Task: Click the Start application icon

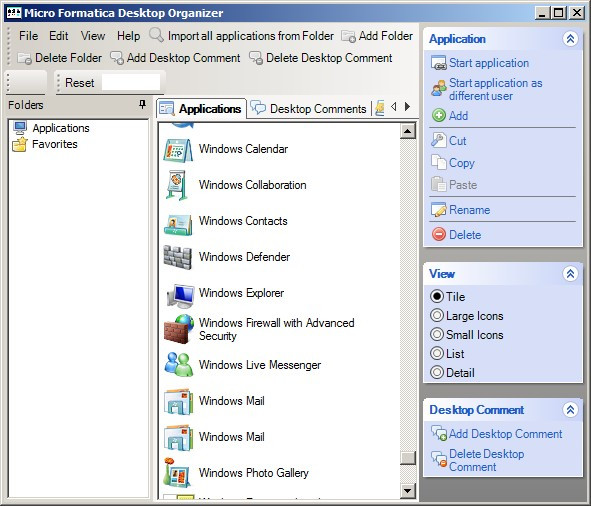Action: pos(438,63)
